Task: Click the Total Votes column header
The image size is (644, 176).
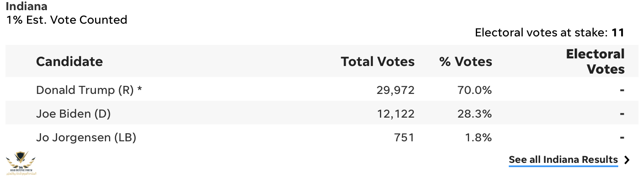Action: [x=378, y=62]
